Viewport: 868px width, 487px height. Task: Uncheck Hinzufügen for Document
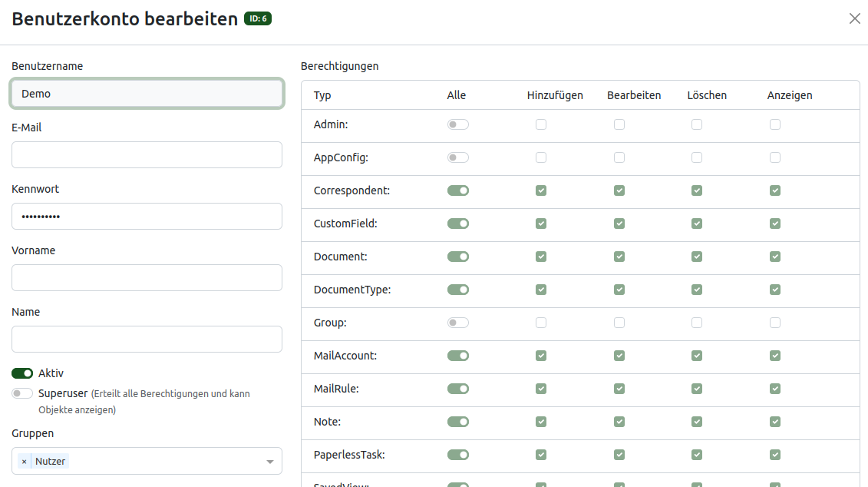(x=541, y=256)
